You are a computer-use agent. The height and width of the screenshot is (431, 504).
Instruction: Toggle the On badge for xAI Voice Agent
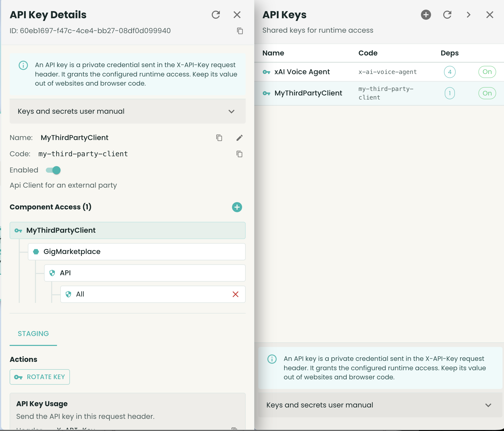tap(487, 72)
